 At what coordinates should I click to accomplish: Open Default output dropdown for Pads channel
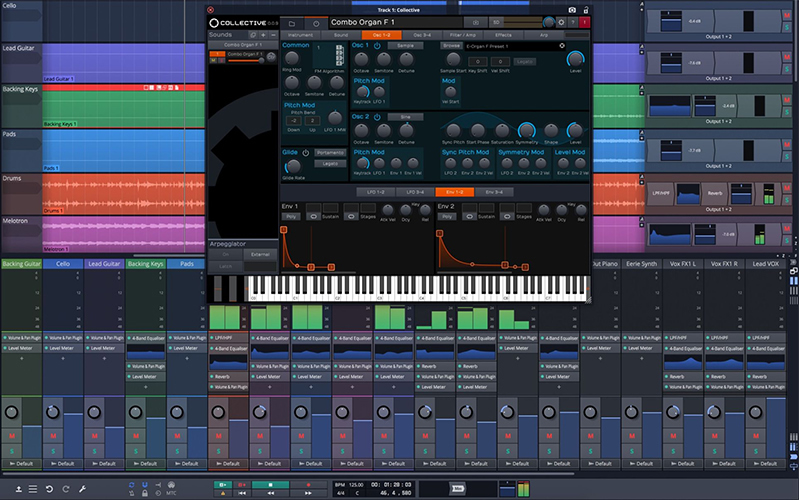pyautogui.click(x=187, y=464)
